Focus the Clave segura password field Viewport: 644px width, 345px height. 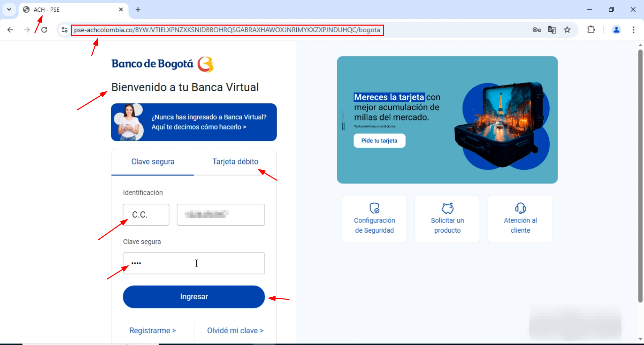tap(194, 263)
